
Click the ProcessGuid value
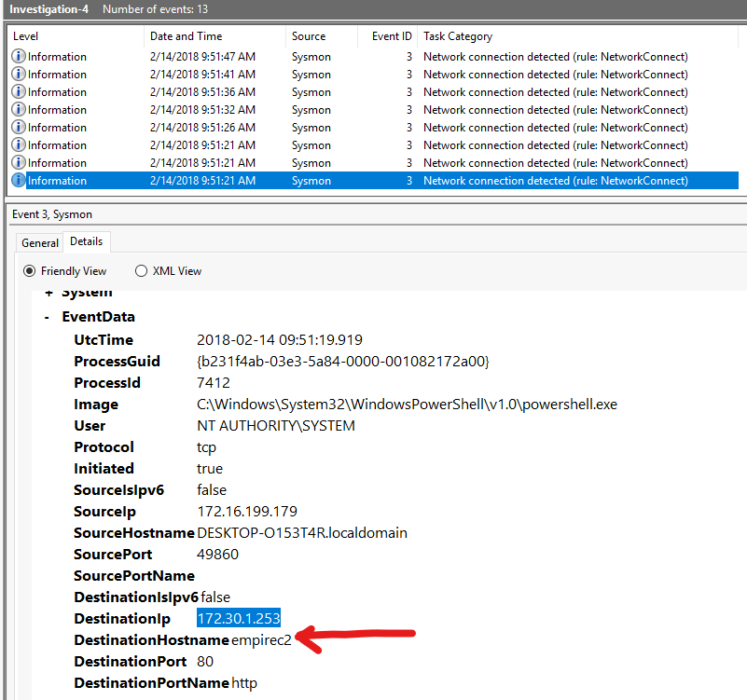click(343, 362)
